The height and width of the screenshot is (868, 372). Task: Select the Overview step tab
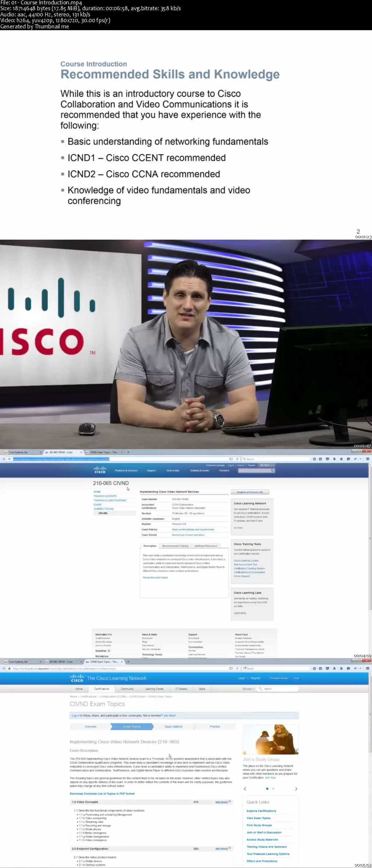[90, 727]
